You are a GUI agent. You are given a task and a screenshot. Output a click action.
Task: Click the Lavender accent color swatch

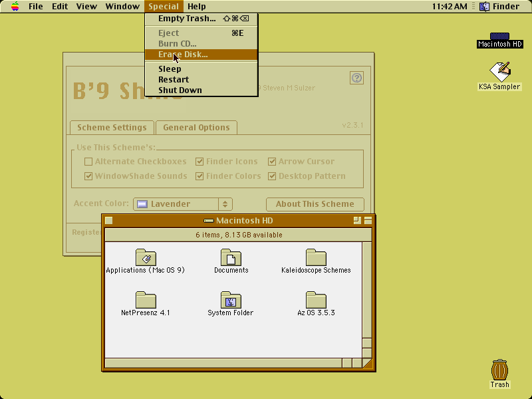(142, 204)
